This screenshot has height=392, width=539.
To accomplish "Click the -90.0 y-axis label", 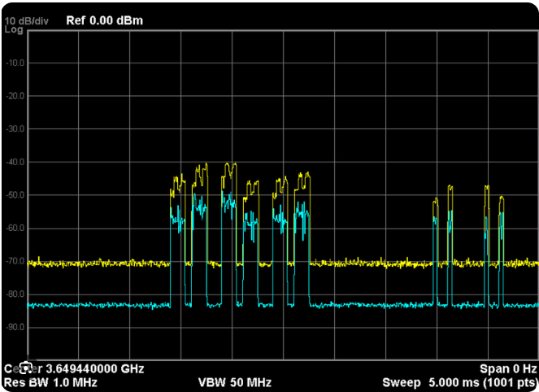I will tap(15, 327).
